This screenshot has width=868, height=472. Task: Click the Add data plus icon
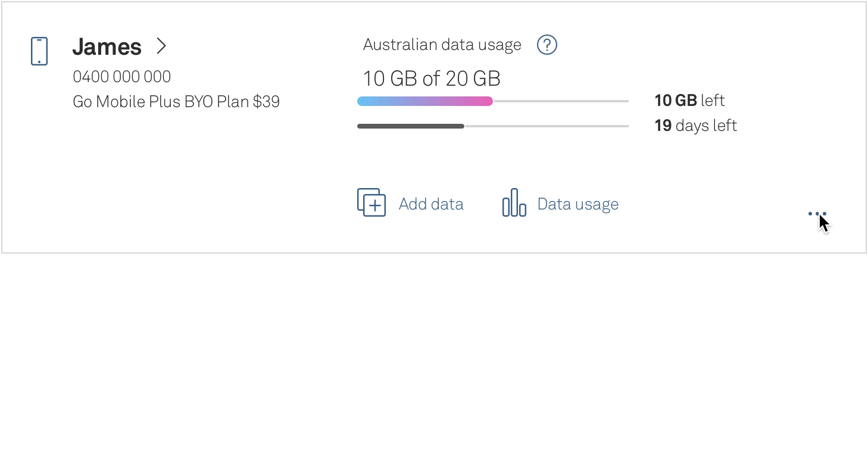[371, 202]
